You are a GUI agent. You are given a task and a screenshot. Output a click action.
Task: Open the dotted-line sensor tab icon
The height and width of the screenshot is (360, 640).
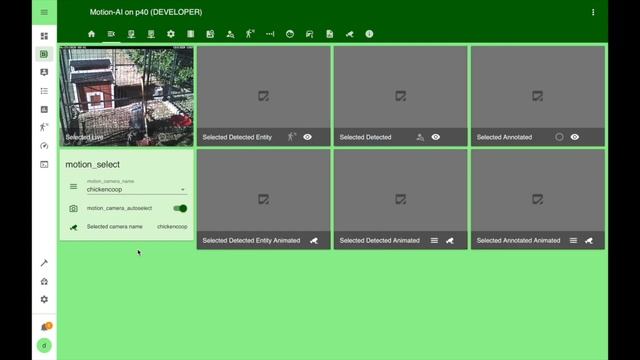270,34
